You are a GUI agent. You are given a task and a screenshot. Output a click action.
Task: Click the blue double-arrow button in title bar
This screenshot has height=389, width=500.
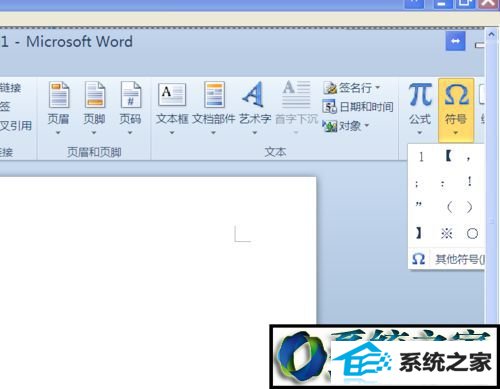(455, 42)
